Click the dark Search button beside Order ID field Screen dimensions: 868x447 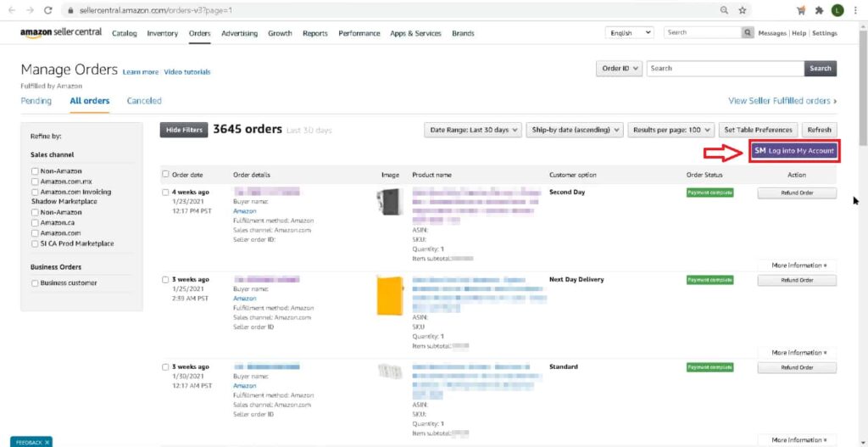(x=821, y=68)
